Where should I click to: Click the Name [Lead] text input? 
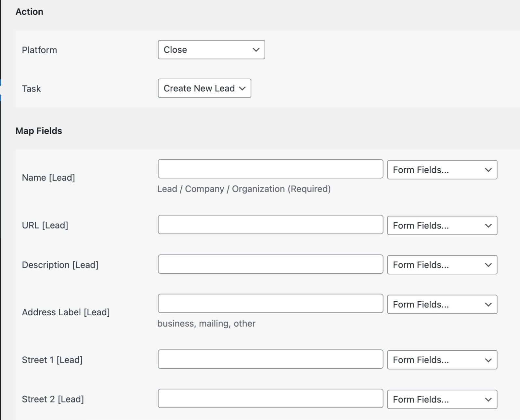coord(270,169)
